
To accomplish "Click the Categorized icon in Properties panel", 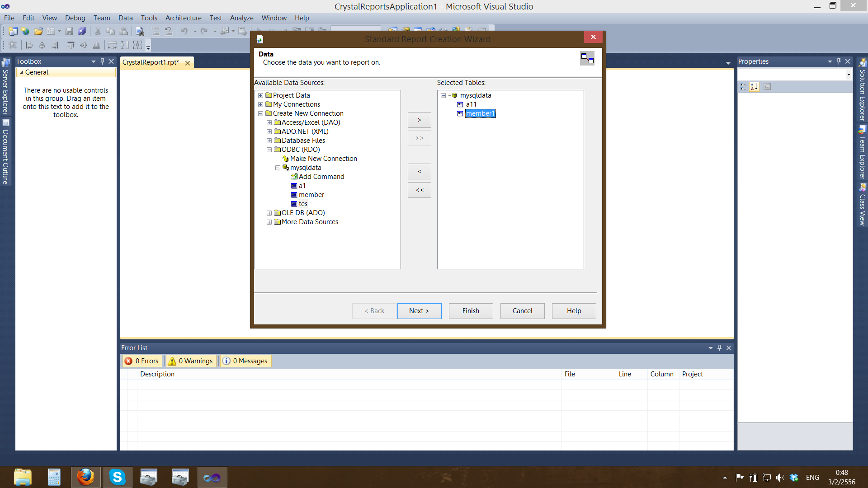I will (x=744, y=87).
